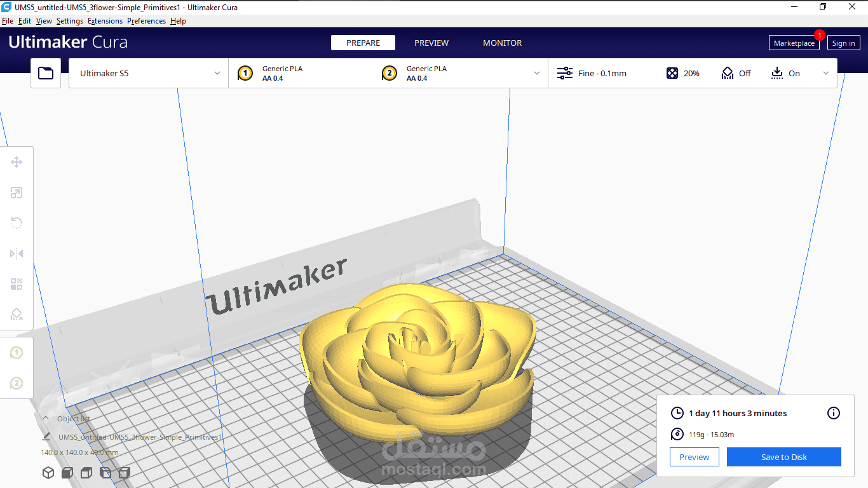
Task: Click the extruder 2 material icon
Action: click(390, 73)
